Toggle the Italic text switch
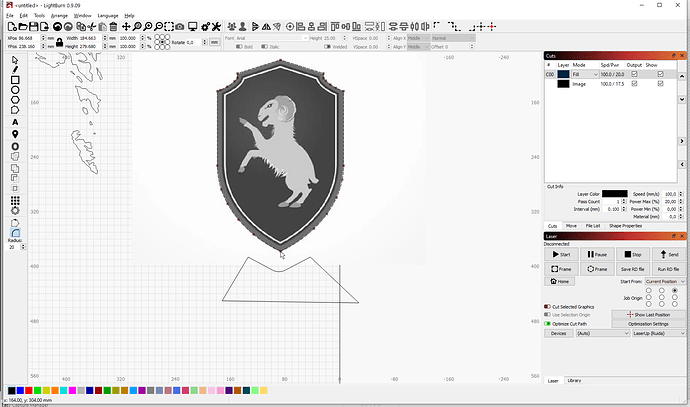Viewport: 690px width, 407px height. (264, 47)
